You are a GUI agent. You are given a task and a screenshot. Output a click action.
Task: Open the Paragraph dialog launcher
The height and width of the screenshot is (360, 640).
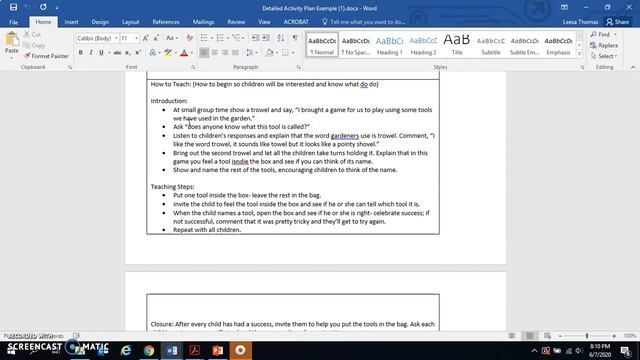(x=299, y=67)
